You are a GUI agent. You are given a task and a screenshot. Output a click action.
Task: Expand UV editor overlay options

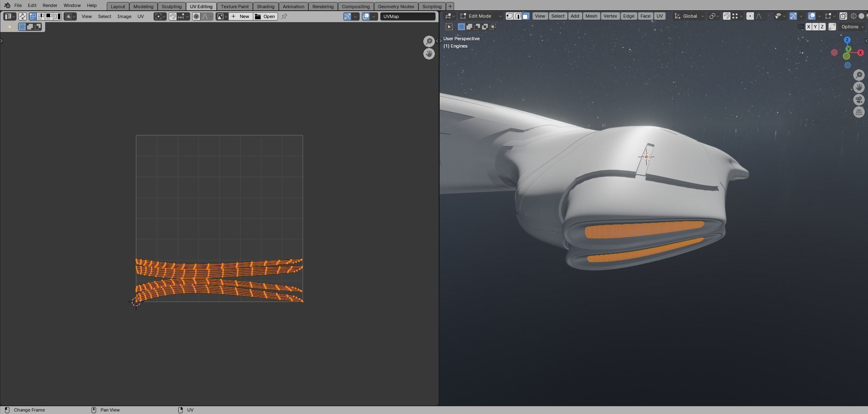(x=374, y=16)
